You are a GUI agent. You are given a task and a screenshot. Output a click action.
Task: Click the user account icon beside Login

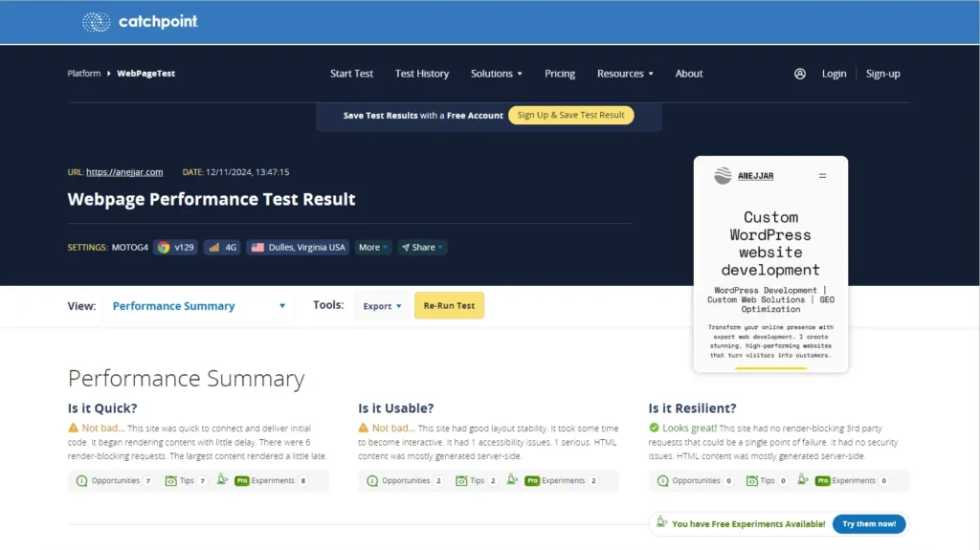pos(799,74)
